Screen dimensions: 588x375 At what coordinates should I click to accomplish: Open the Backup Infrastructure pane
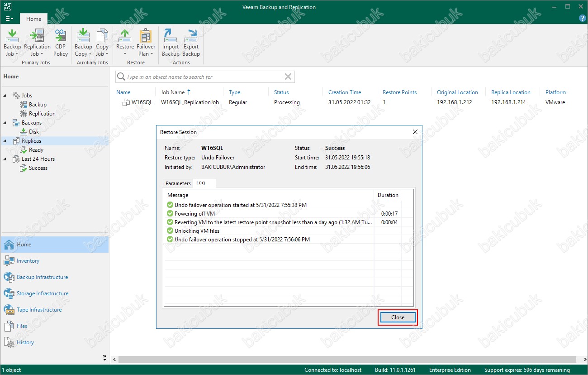coord(54,277)
